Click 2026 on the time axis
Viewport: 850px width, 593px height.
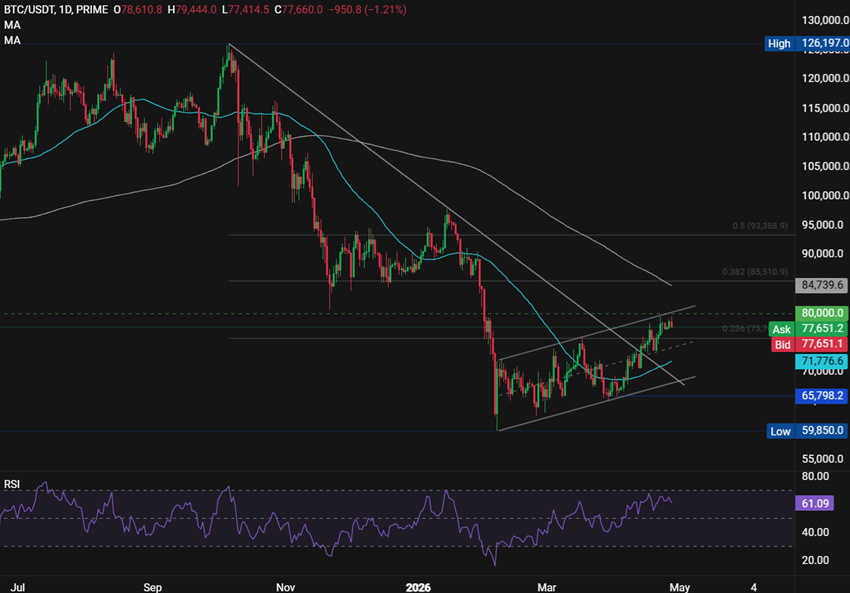tap(418, 587)
